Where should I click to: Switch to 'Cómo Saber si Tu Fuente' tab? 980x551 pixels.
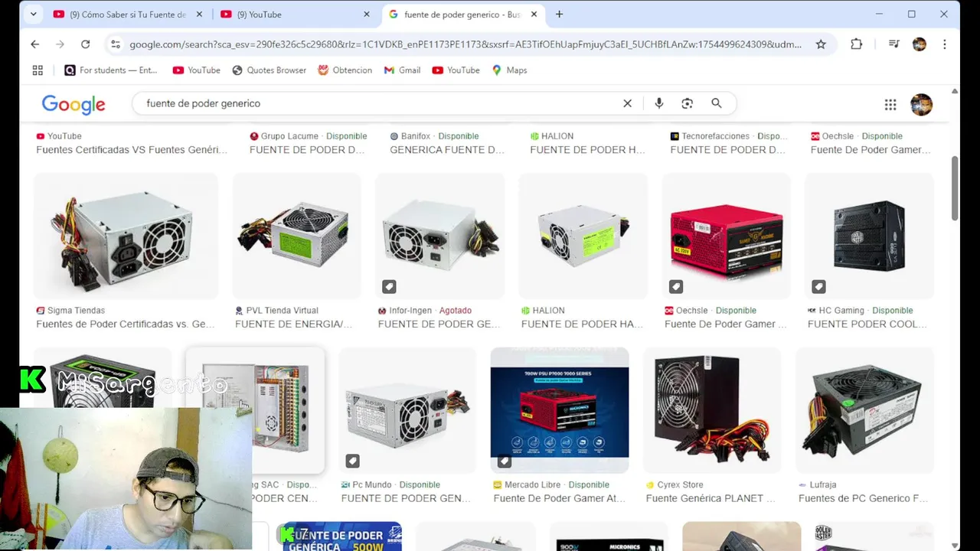128,14
